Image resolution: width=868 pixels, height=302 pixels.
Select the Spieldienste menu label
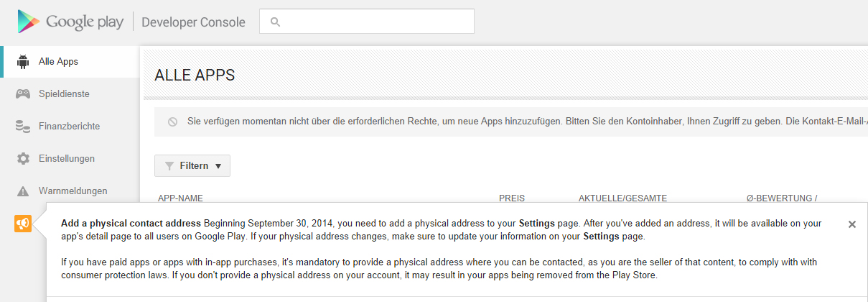click(64, 94)
